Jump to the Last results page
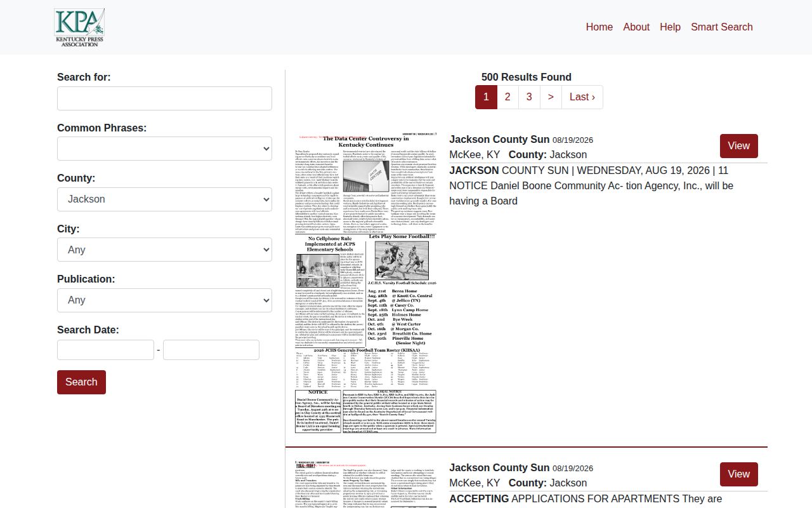The image size is (812, 508). pos(582,97)
